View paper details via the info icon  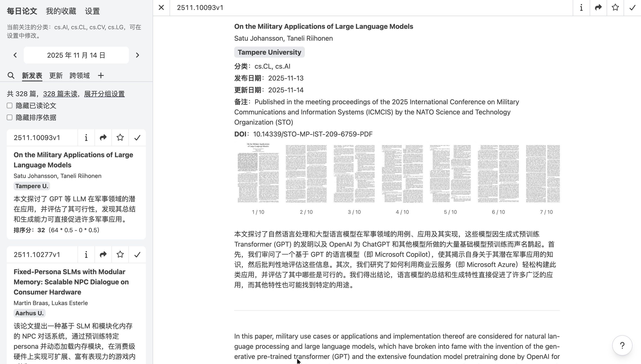pos(581,7)
